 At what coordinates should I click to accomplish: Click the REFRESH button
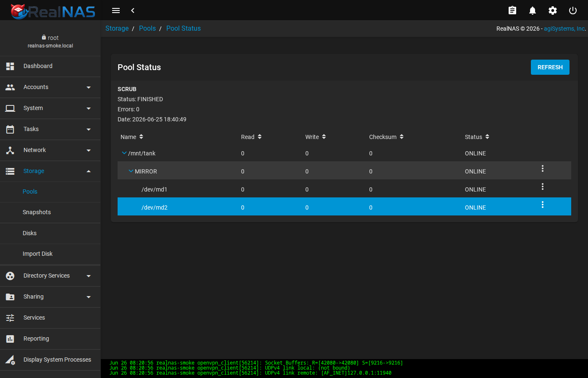[550, 67]
